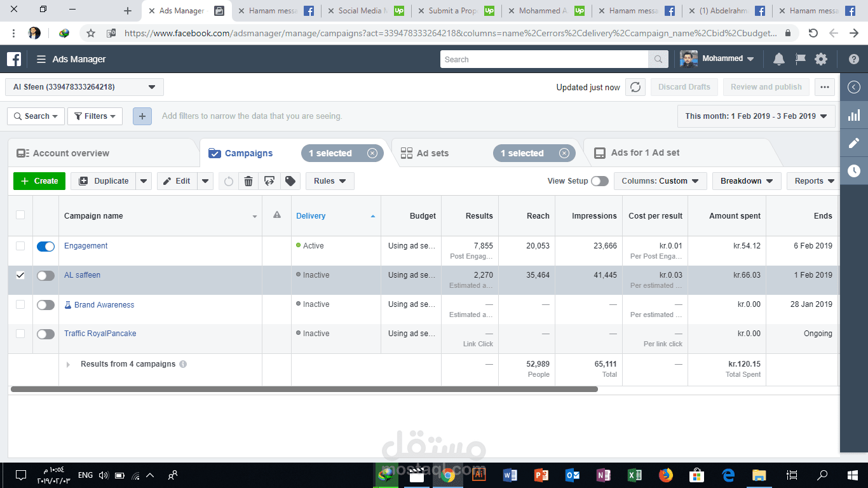Open the Engagement campaign link
This screenshot has height=488, width=868.
pyautogui.click(x=86, y=246)
